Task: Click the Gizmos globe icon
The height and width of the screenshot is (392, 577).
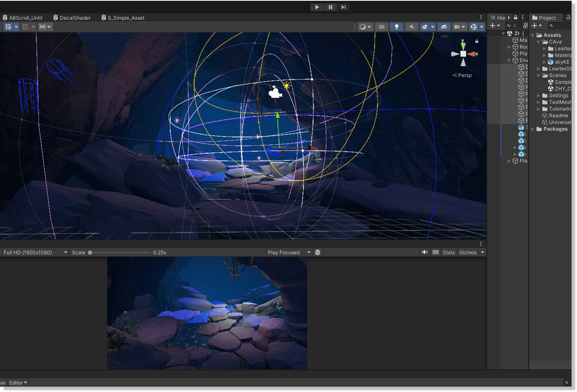Action: tap(473, 27)
